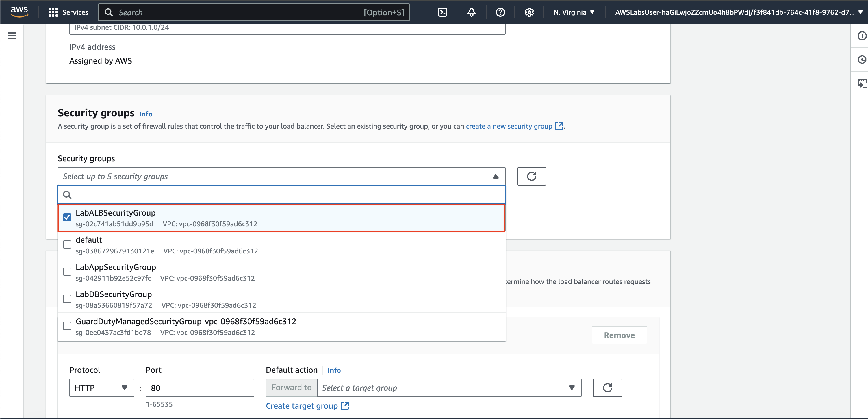The width and height of the screenshot is (868, 419).
Task: Click the sg-0386729679130121e ID text
Action: [x=114, y=251]
